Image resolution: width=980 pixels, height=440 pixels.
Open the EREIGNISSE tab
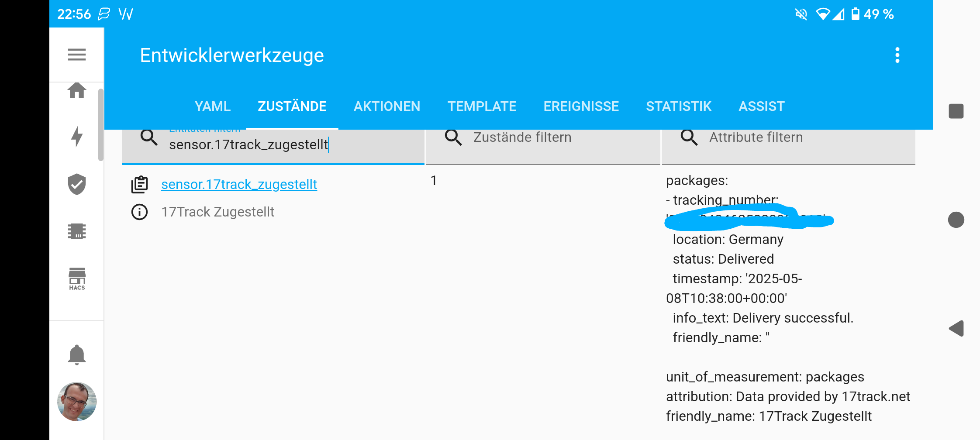point(581,107)
